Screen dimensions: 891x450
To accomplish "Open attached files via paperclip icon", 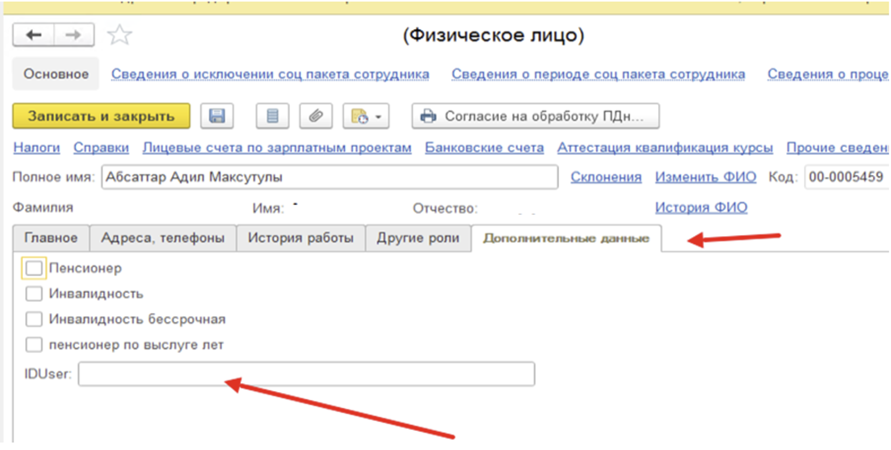I will pyautogui.click(x=316, y=116).
